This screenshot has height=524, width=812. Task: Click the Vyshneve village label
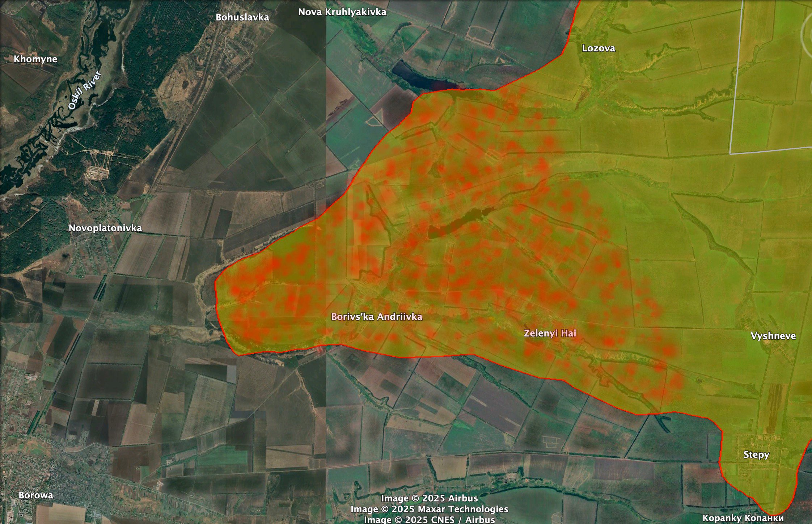[773, 336]
